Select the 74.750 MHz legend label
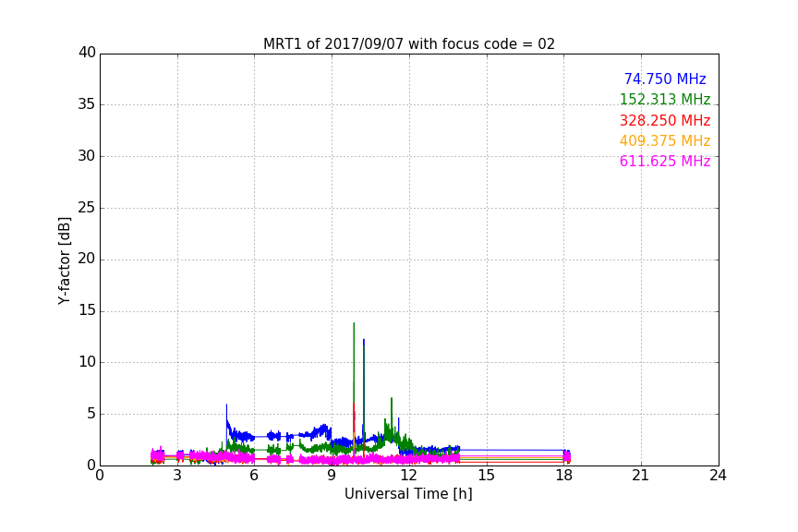798x532 pixels. coord(665,79)
